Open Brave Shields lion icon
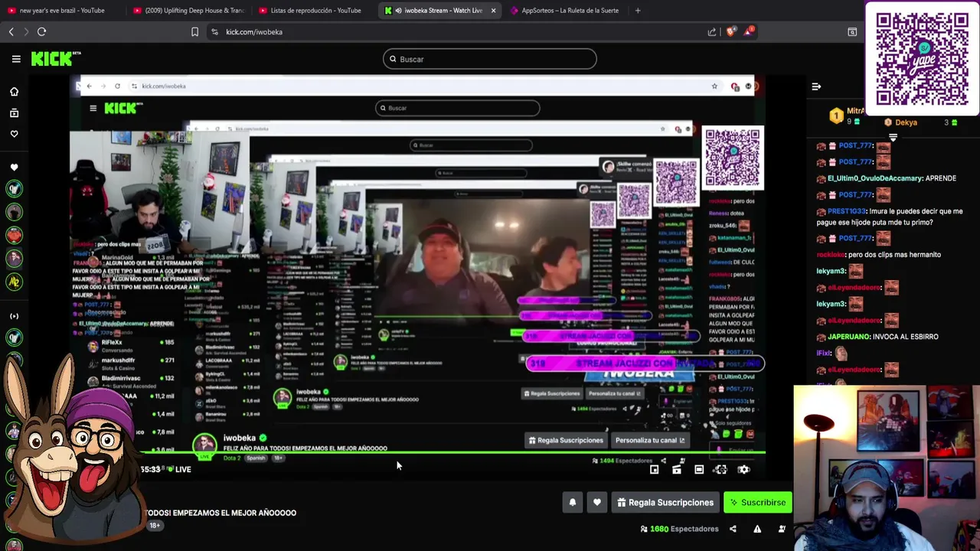This screenshot has height=551, width=980. point(730,31)
